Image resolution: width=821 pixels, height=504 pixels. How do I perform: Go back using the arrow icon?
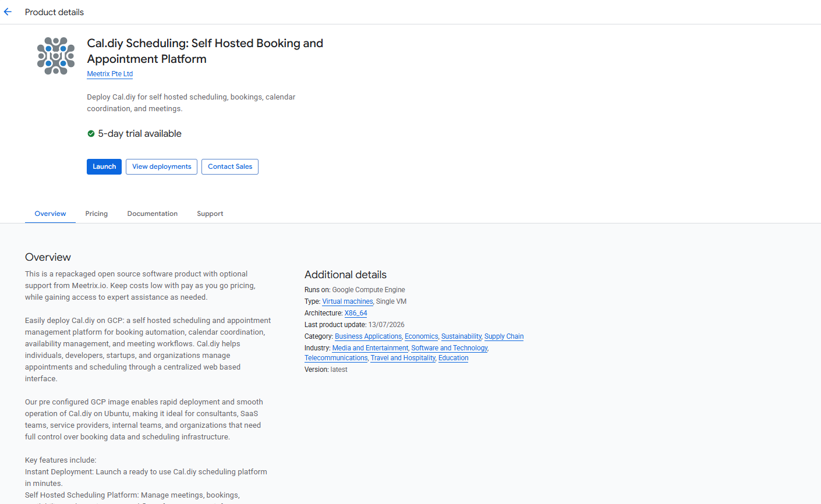tap(8, 12)
